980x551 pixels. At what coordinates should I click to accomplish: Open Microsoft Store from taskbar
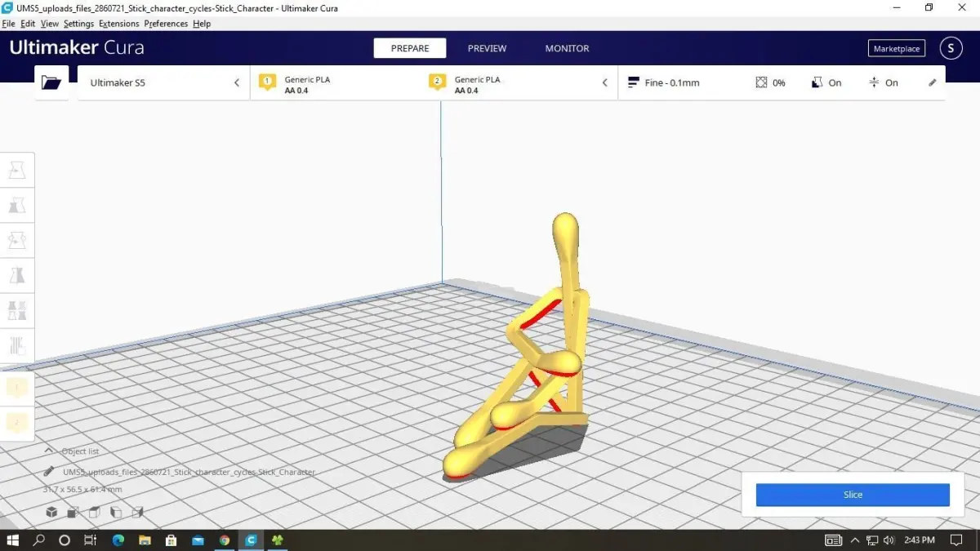[x=171, y=540]
